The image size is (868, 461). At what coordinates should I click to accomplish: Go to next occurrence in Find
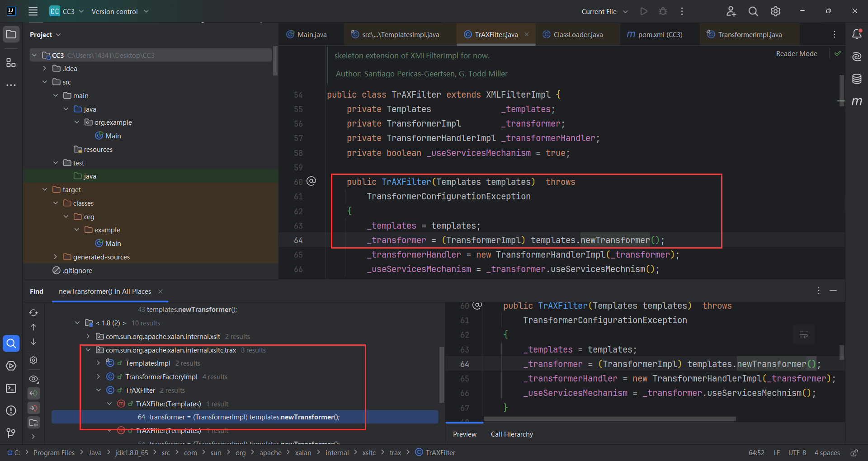point(33,342)
